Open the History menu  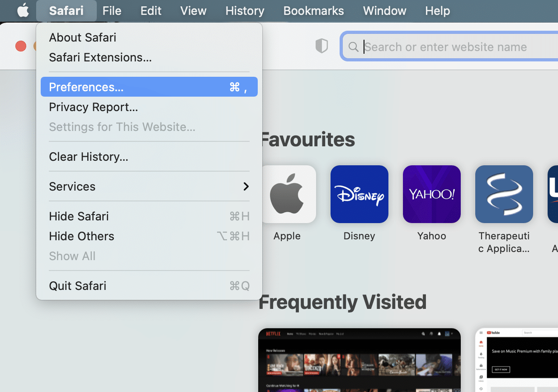click(245, 10)
